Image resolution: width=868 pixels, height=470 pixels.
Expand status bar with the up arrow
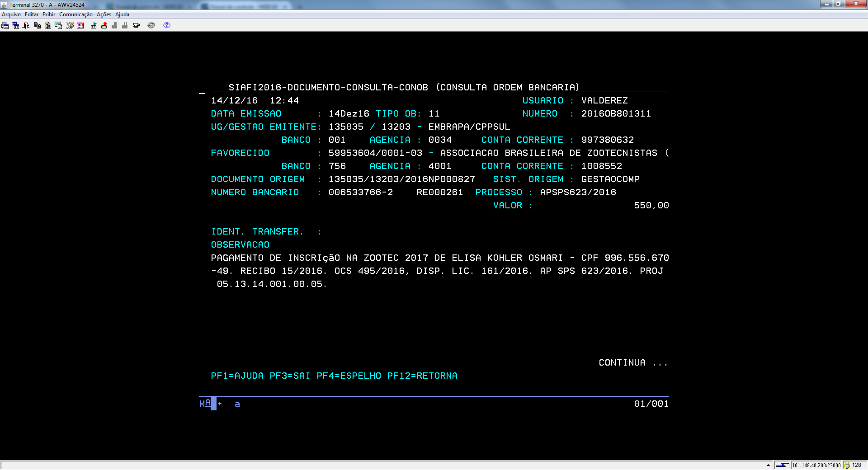768,465
